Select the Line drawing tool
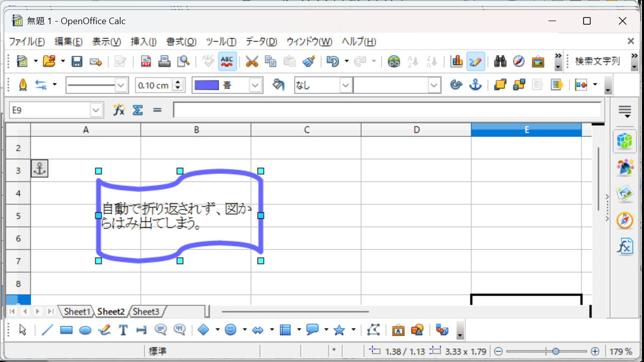 point(47,330)
